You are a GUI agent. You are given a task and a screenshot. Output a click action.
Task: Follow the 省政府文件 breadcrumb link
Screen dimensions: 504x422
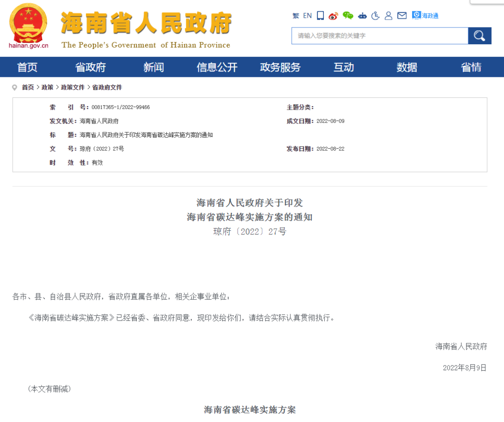107,87
